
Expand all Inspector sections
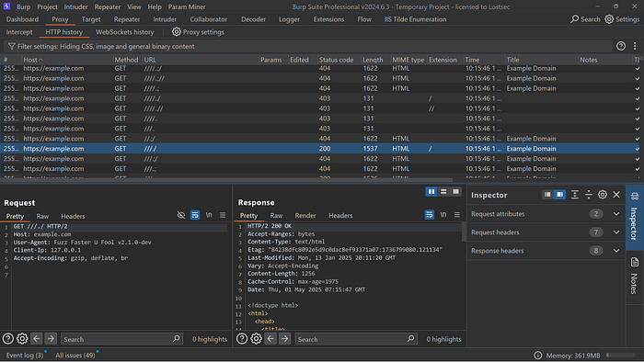click(575, 195)
